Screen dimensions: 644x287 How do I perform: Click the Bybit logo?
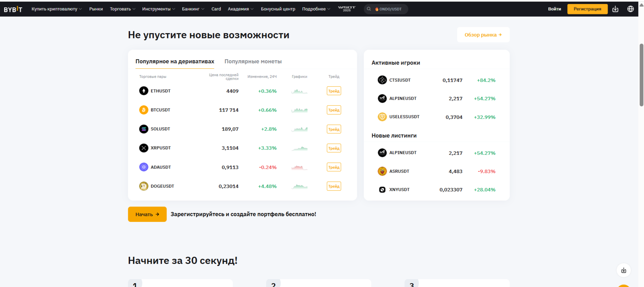[x=13, y=9]
